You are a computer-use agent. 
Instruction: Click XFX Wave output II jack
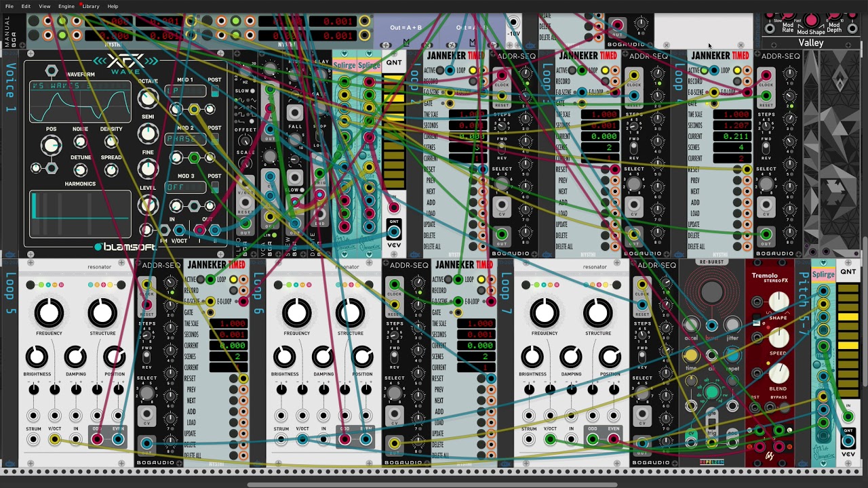(215, 230)
